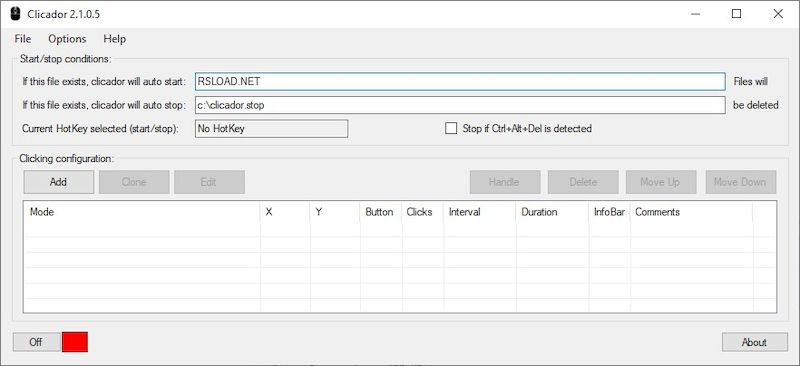Image resolution: width=800 pixels, height=366 pixels.
Task: Open the File menu
Action: point(23,39)
